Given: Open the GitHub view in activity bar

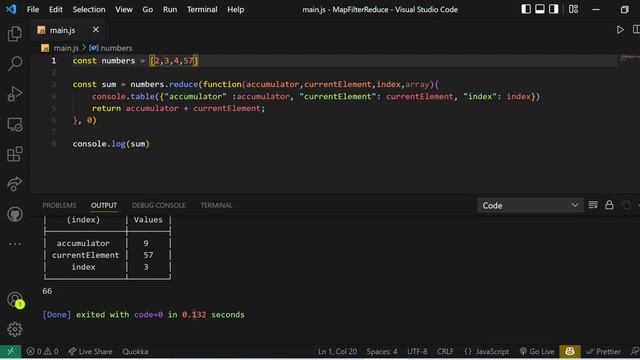Looking at the screenshot, I should pyautogui.click(x=15, y=214).
